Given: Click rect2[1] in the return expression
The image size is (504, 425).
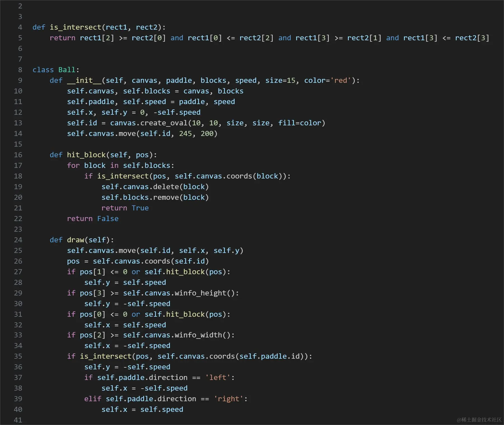Looking at the screenshot, I should (364, 38).
